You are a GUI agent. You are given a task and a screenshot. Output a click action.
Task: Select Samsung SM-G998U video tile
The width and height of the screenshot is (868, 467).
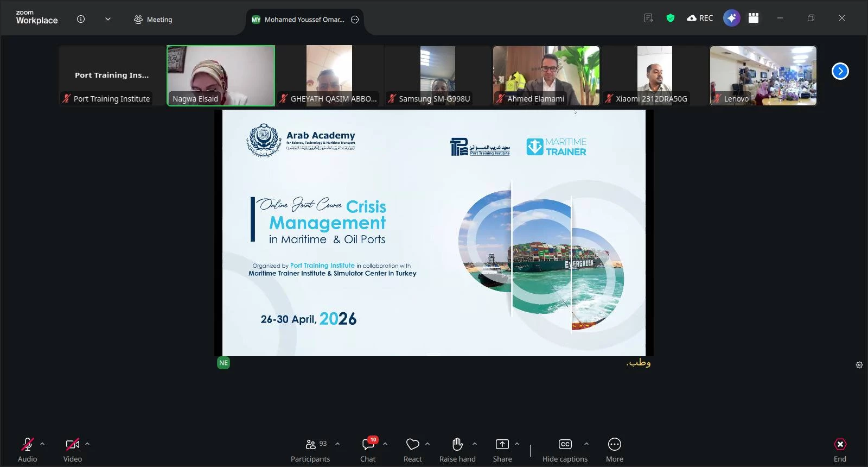click(x=438, y=75)
